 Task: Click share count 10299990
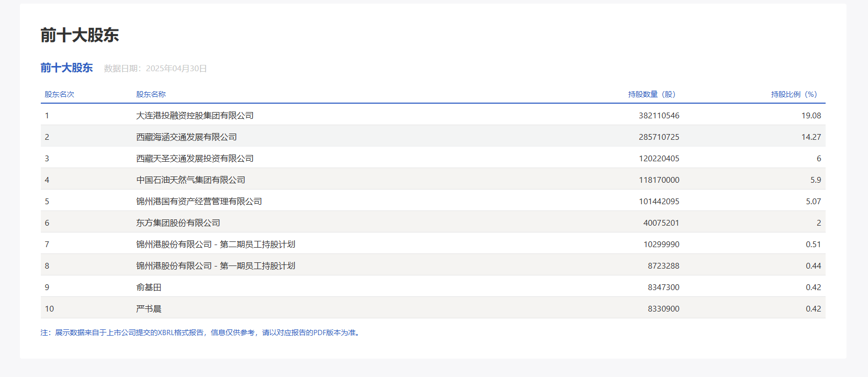pos(661,244)
